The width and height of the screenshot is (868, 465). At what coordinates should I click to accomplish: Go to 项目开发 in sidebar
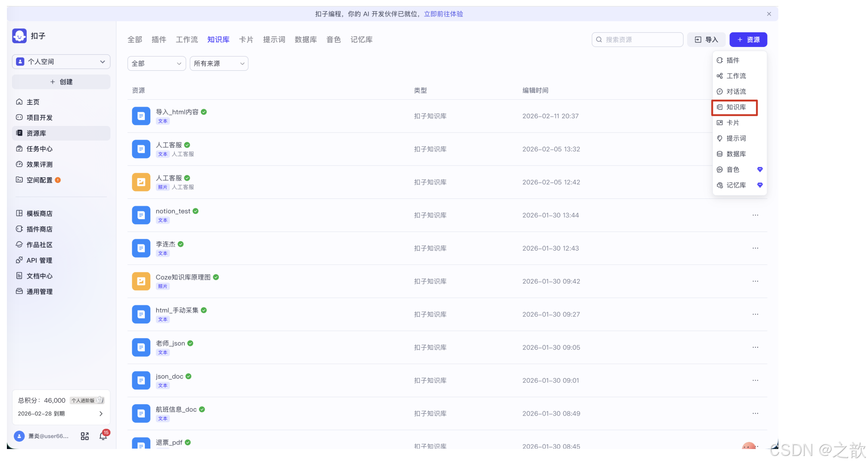point(61,118)
